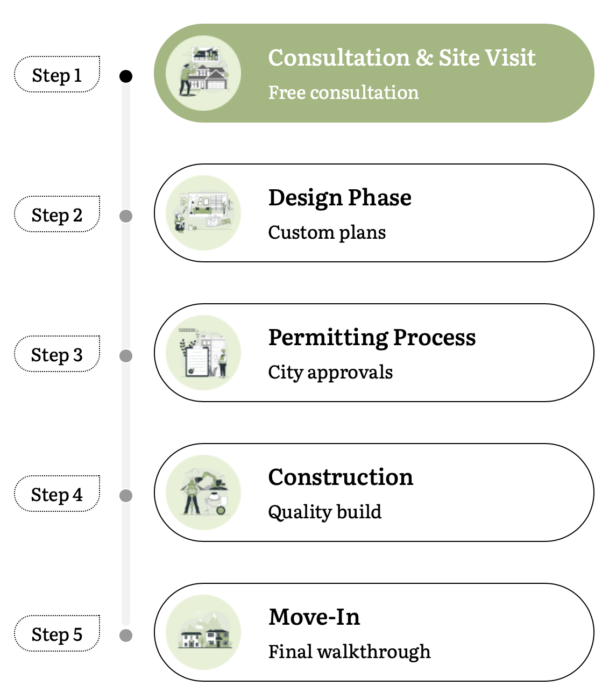
Task: Click the Construction heading
Action: click(x=341, y=477)
